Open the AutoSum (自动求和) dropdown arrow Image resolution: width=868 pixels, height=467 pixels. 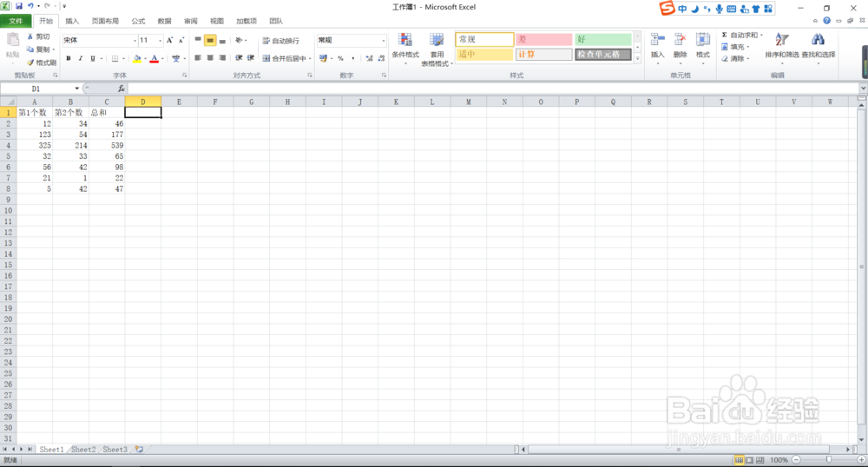(762, 35)
